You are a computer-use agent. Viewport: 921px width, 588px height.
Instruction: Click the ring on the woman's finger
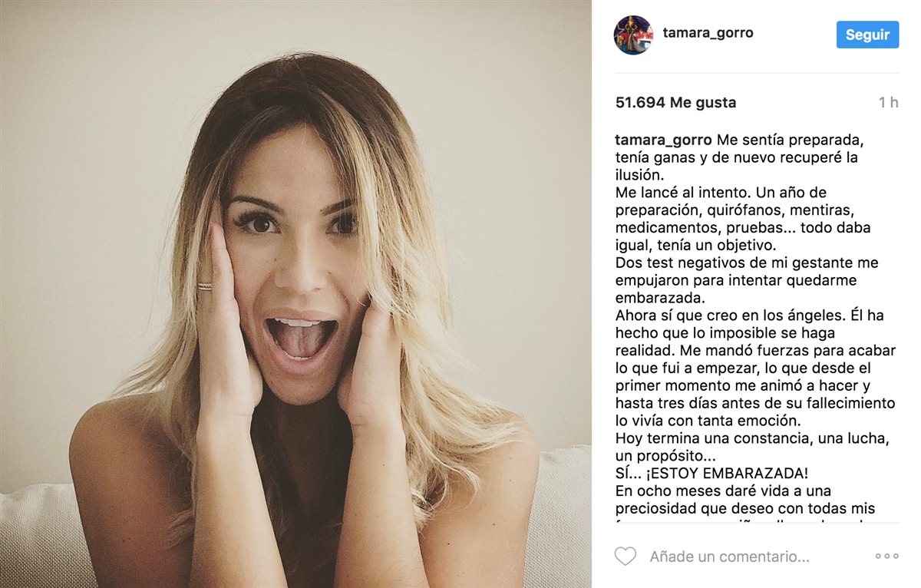point(205,287)
